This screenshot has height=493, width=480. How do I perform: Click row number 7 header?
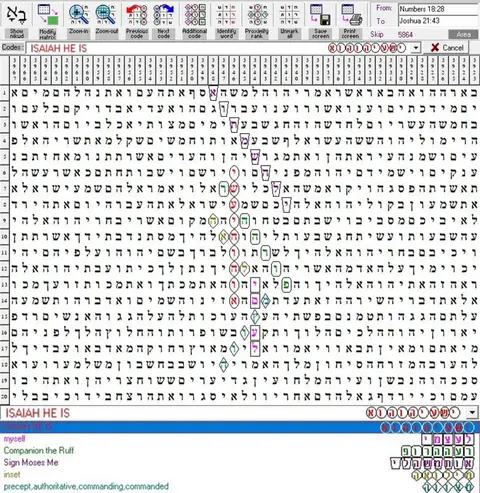(4, 188)
